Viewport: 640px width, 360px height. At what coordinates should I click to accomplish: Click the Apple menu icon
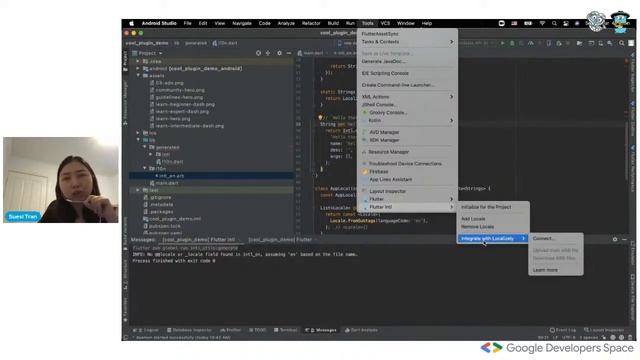pos(131,23)
